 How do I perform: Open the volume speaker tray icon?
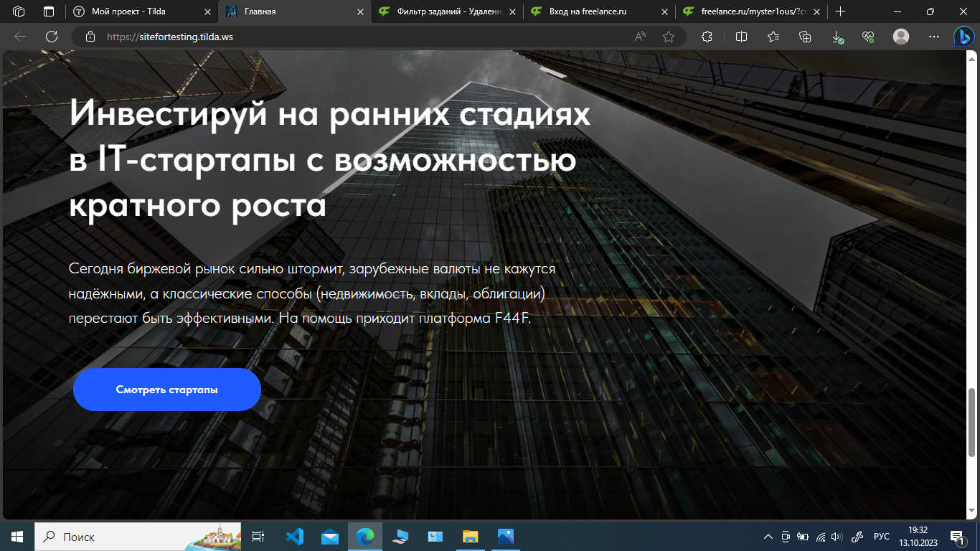pos(836,537)
